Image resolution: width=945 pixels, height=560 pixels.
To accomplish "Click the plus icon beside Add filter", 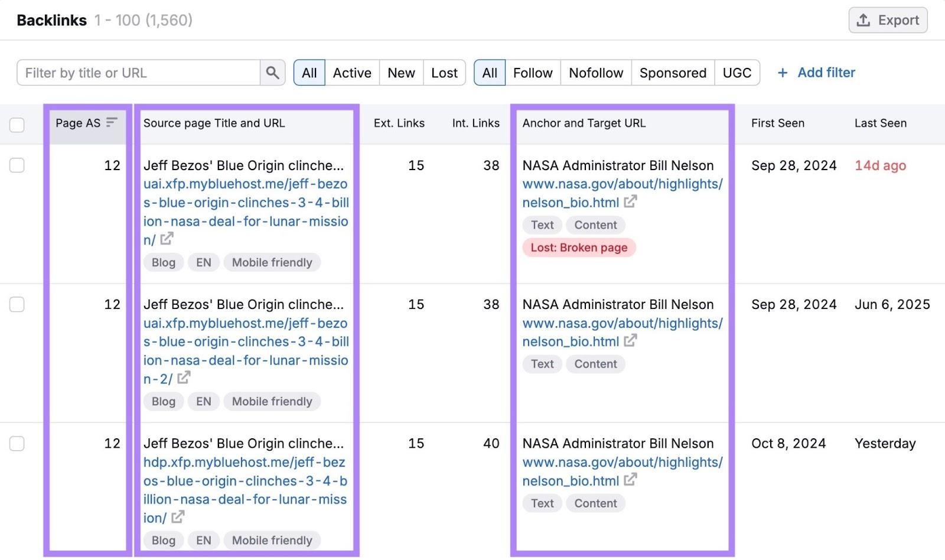I will click(x=783, y=73).
